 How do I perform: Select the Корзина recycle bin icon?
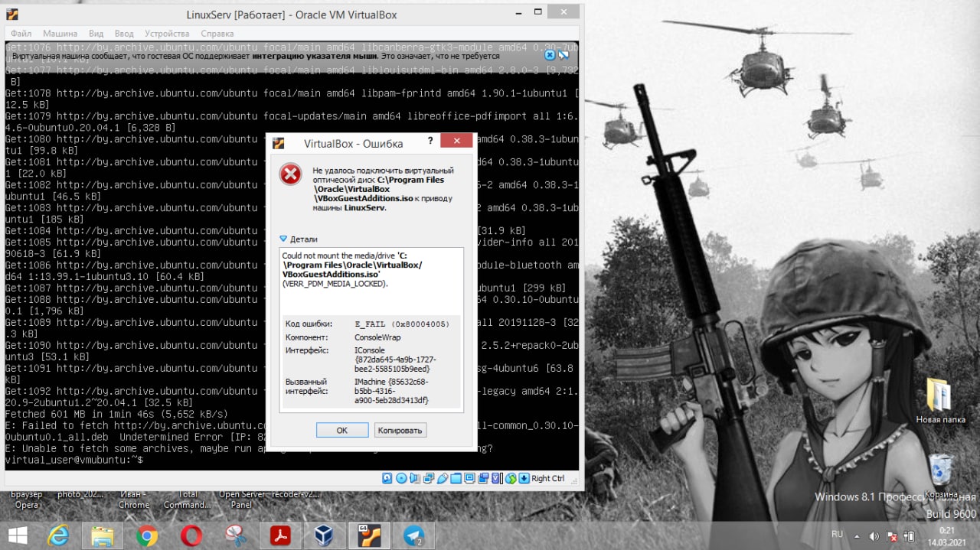940,477
